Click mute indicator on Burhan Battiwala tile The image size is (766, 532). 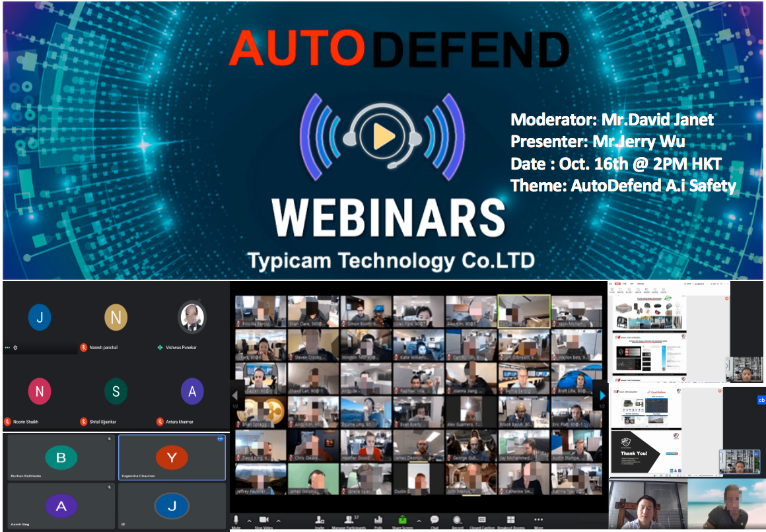click(110, 439)
